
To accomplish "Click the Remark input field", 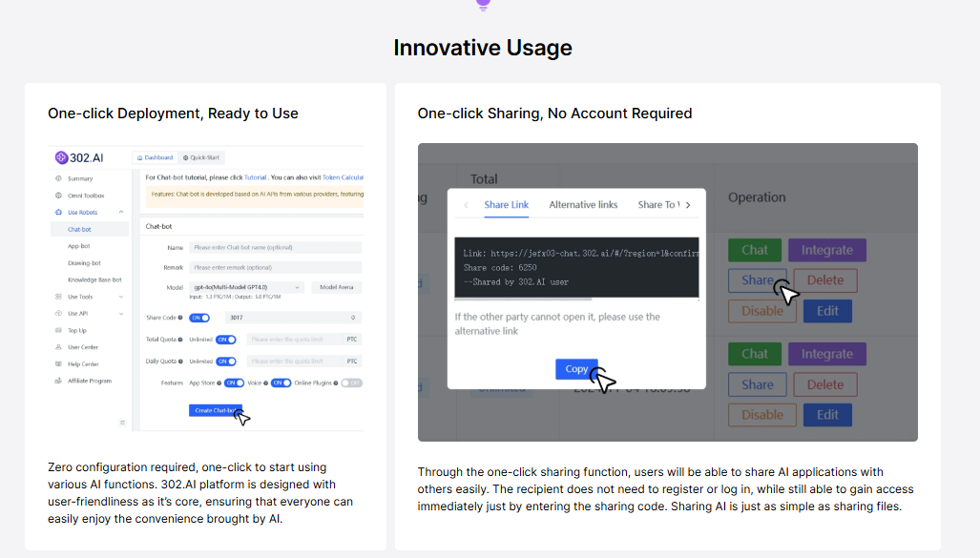I will click(275, 267).
